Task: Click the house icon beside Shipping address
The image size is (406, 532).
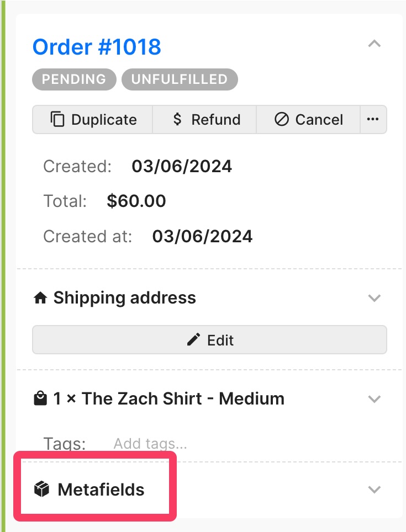Action: (40, 298)
